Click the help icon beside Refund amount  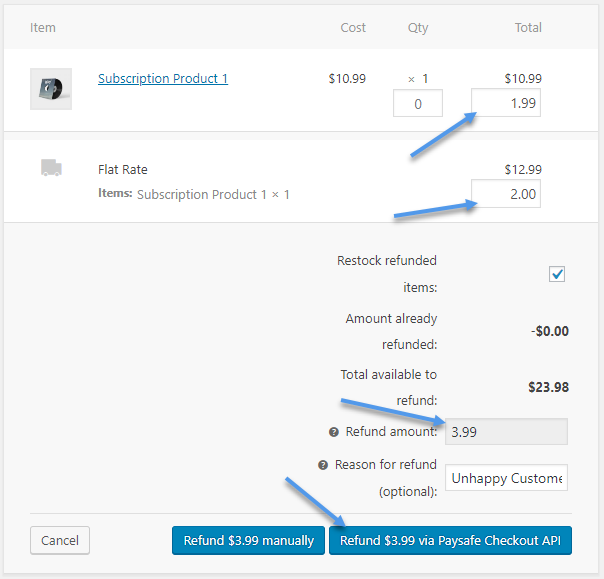[334, 432]
